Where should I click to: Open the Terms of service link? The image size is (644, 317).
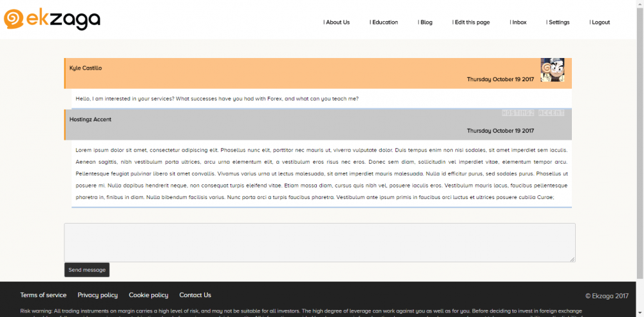(x=43, y=295)
